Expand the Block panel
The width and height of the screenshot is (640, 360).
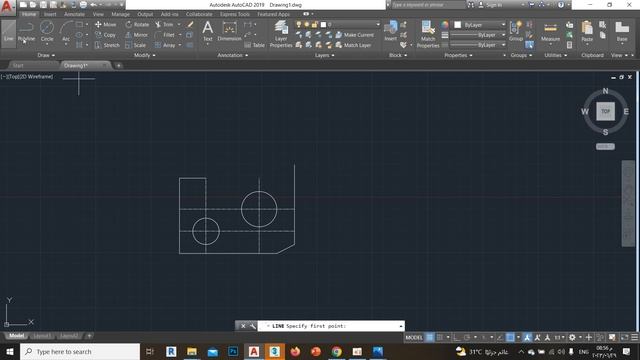[x=398, y=55]
